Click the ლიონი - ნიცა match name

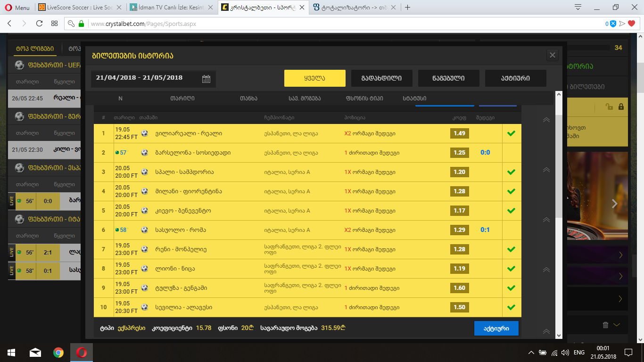pos(174,269)
